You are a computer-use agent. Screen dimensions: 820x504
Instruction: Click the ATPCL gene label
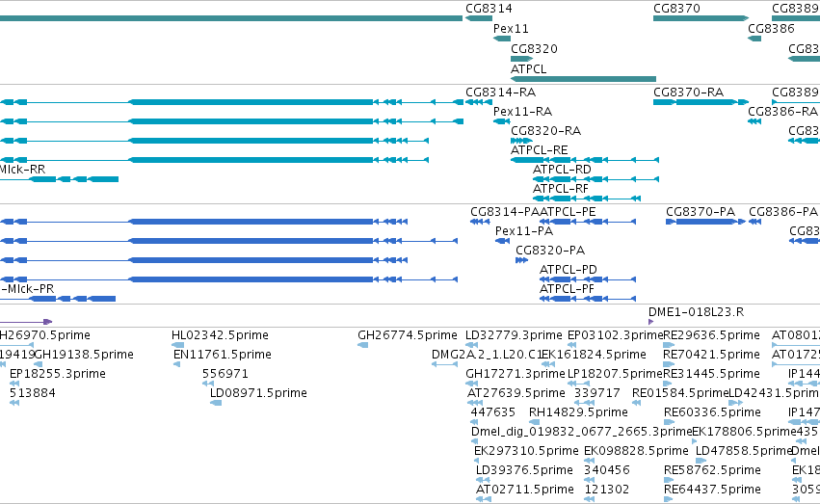pos(528,69)
